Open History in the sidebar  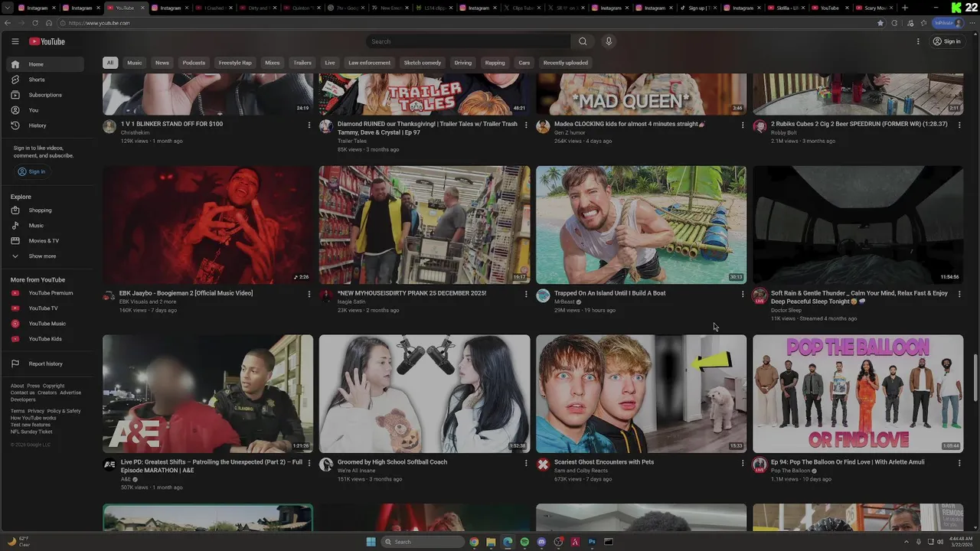[45, 126]
